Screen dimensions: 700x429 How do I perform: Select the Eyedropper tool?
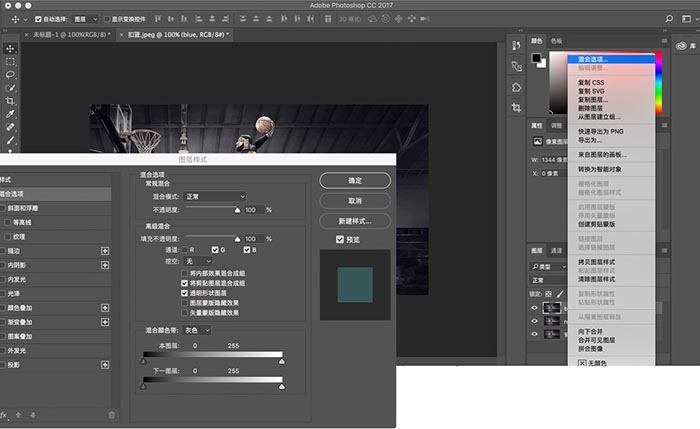click(x=10, y=115)
